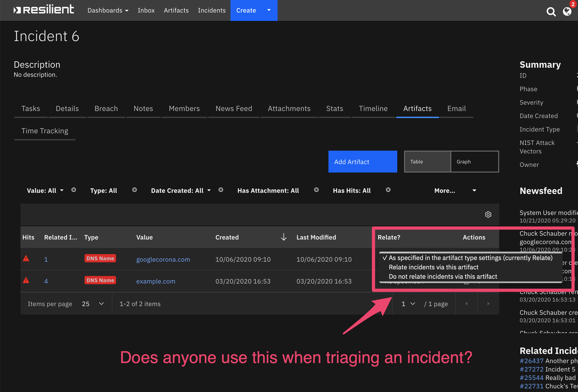578x392 pixels.
Task: Switch to the Email tab
Action: pos(456,108)
